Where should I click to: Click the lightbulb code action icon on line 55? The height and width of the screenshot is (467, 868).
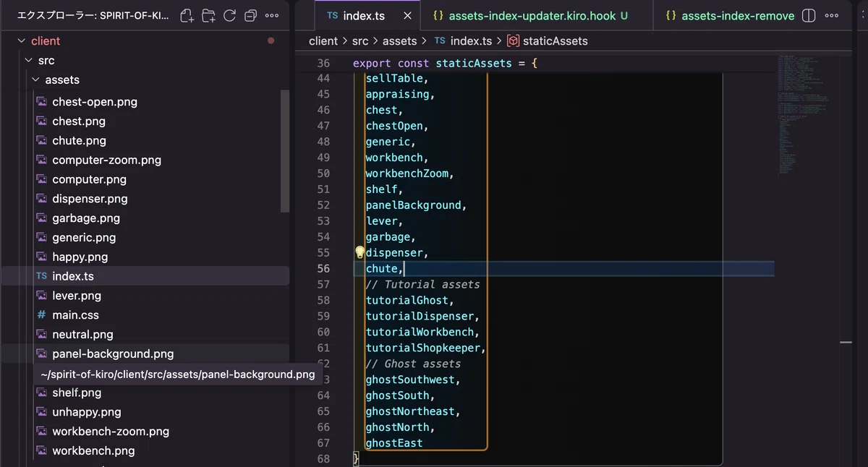tap(359, 252)
